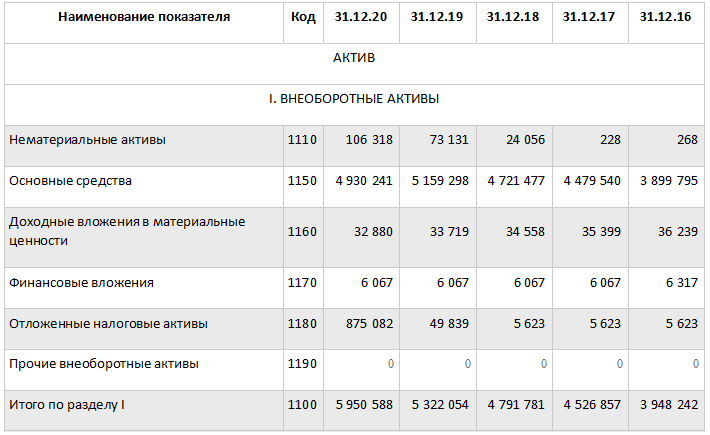710x435 pixels.
Task: Click the 31.12.20 column header
Action: (361, 17)
